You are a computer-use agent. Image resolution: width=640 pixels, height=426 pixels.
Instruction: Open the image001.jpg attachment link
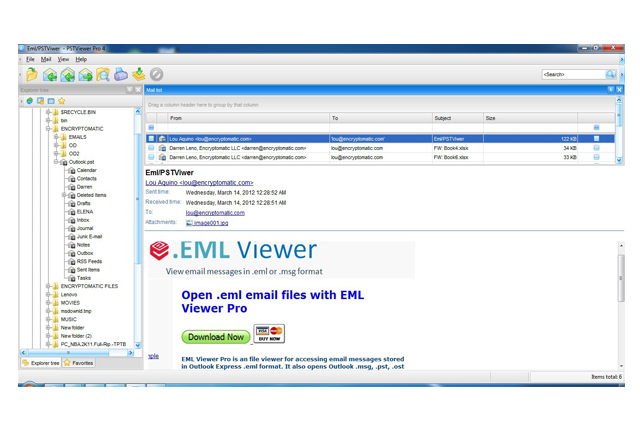coord(207,223)
